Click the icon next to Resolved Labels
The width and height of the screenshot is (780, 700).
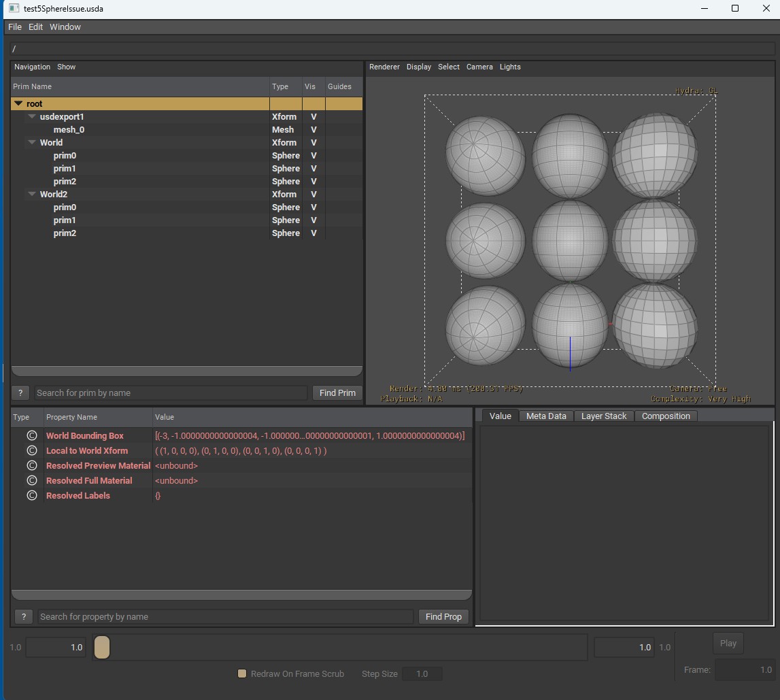point(31,496)
